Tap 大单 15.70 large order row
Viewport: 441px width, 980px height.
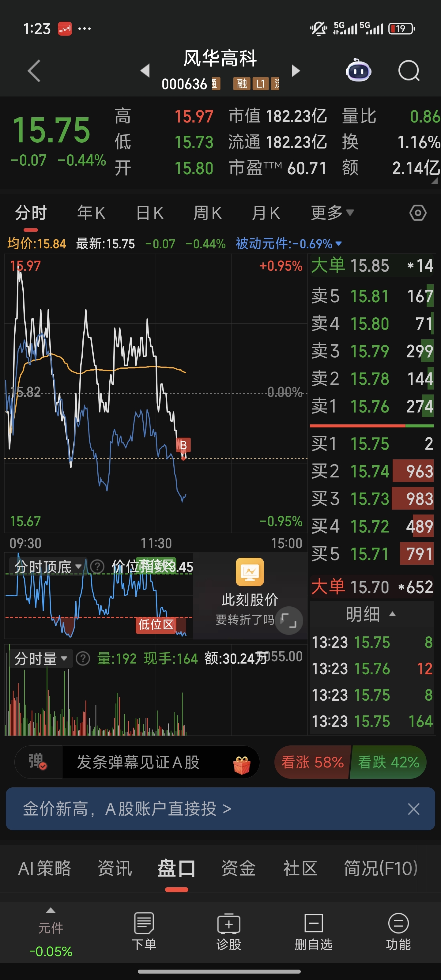pos(372,587)
